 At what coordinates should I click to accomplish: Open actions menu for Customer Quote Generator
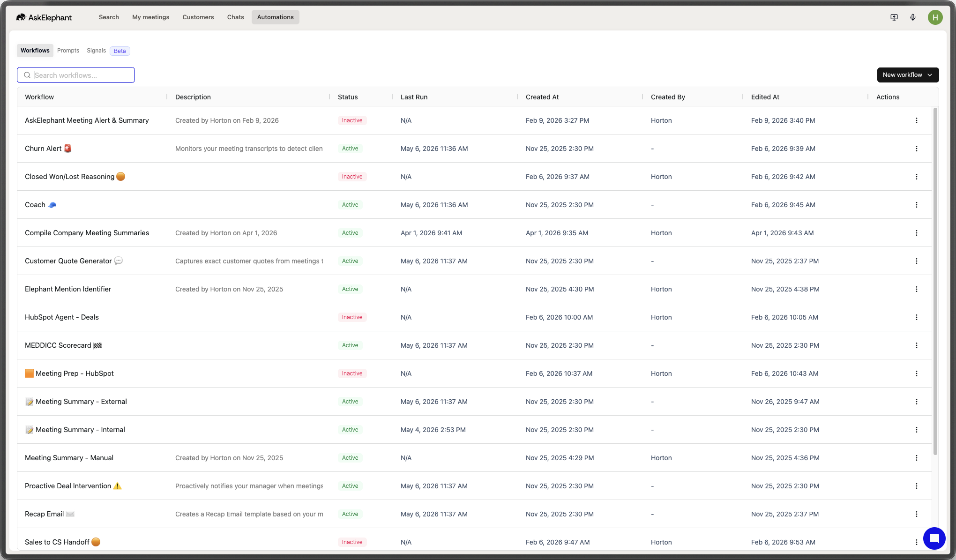[x=917, y=261]
